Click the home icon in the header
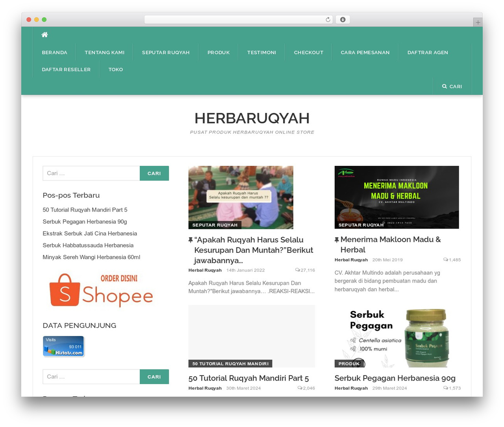 (44, 35)
